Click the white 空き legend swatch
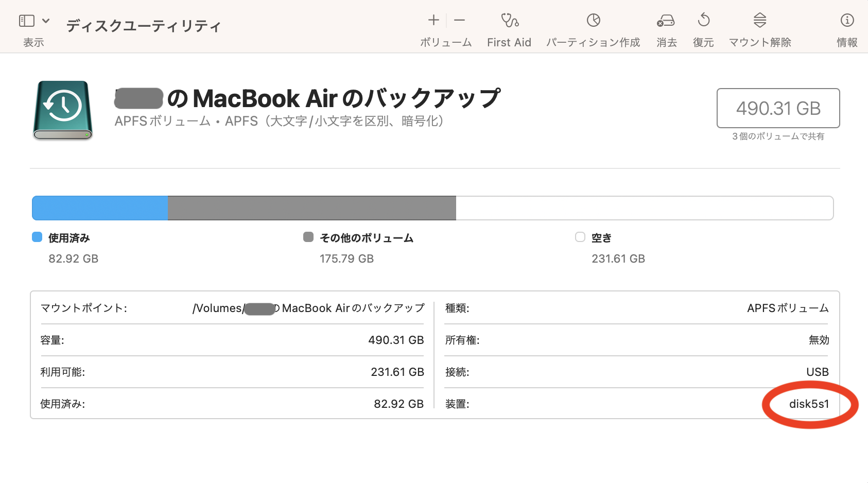This screenshot has height=483, width=868. click(580, 237)
